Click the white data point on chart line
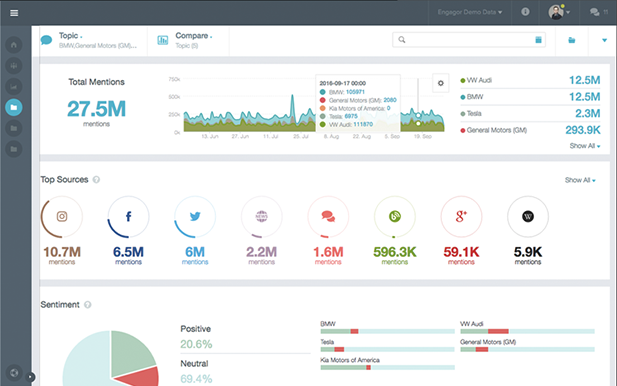Image resolution: width=617 pixels, height=386 pixels. (x=418, y=115)
